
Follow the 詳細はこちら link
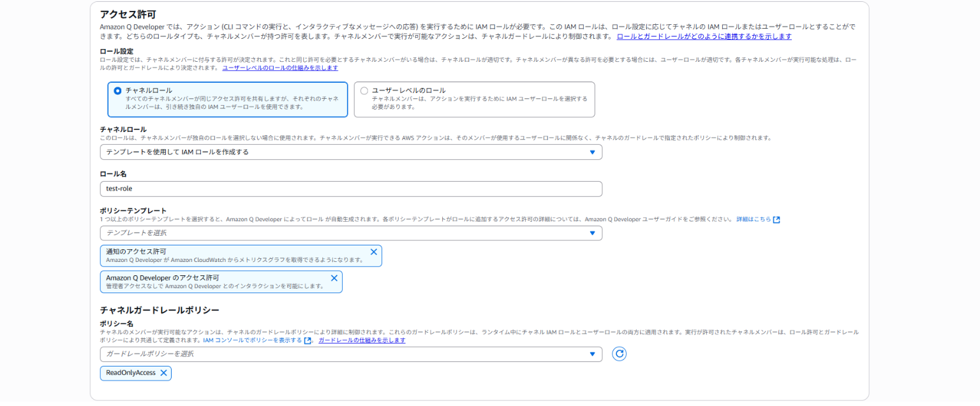[x=754, y=219]
